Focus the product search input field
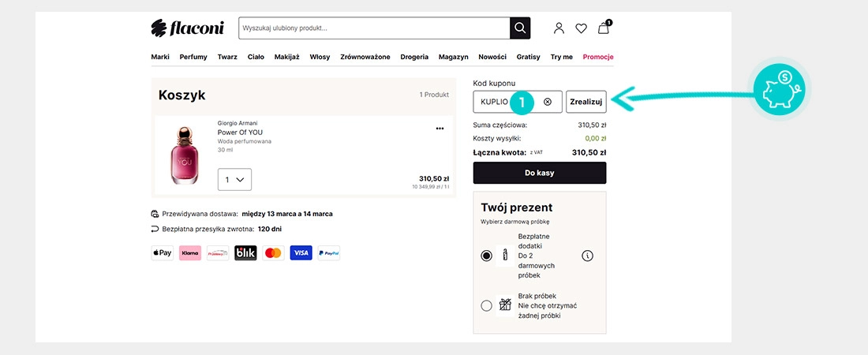Image resolution: width=868 pixels, height=355 pixels. pos(374,28)
